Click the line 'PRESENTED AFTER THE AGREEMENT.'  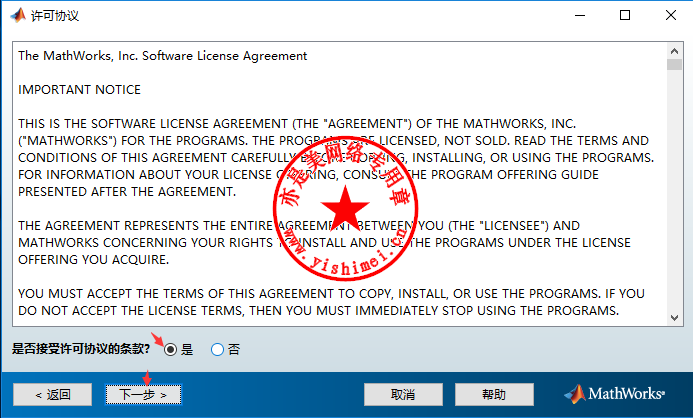pos(127,192)
